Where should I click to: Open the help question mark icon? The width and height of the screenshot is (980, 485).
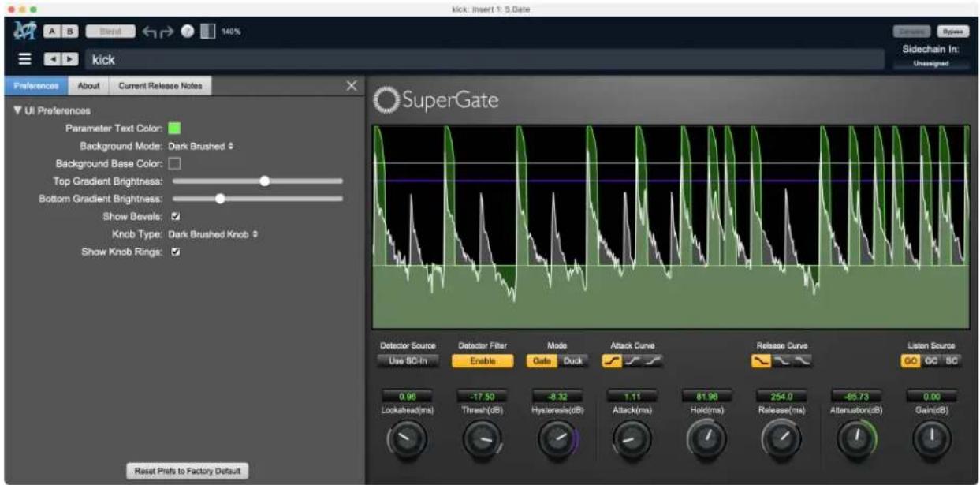pyautogui.click(x=188, y=32)
